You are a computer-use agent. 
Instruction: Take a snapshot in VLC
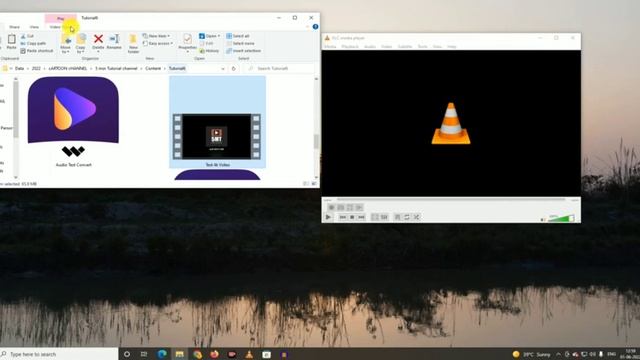click(341, 208)
